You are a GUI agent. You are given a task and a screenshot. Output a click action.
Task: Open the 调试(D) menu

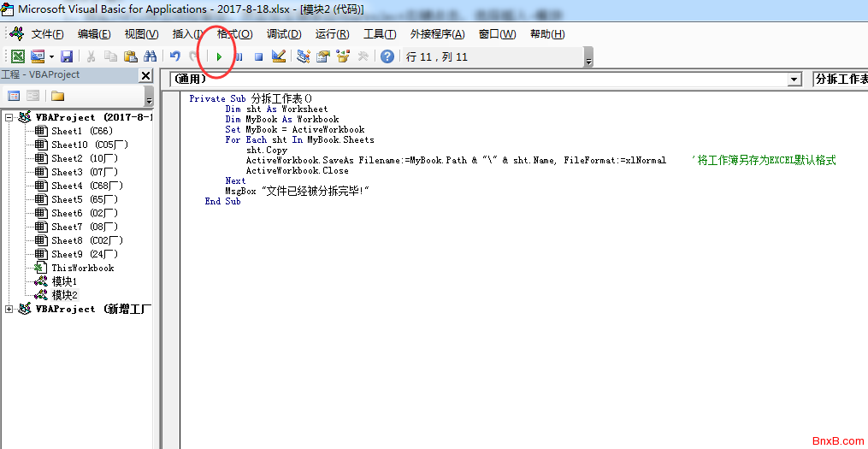(284, 34)
